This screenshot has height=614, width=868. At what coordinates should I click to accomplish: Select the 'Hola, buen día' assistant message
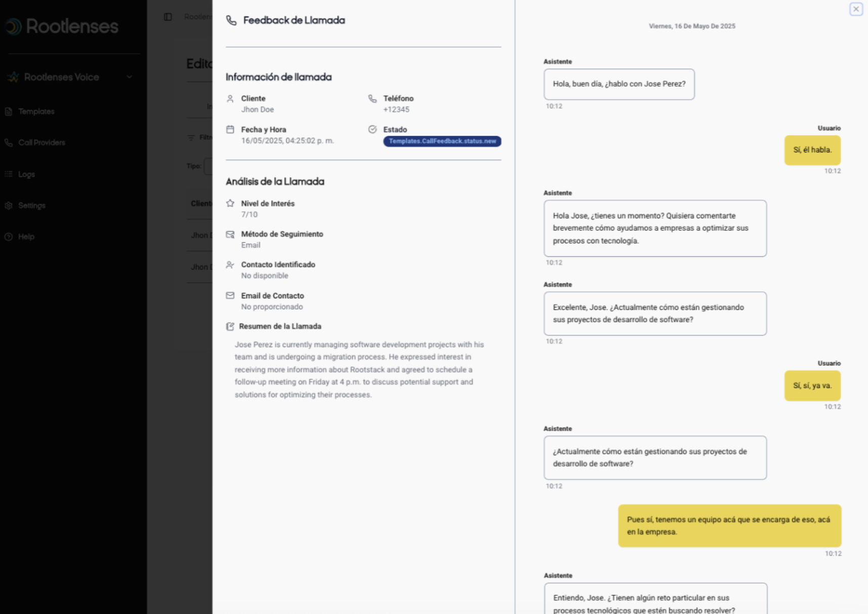pyautogui.click(x=619, y=84)
